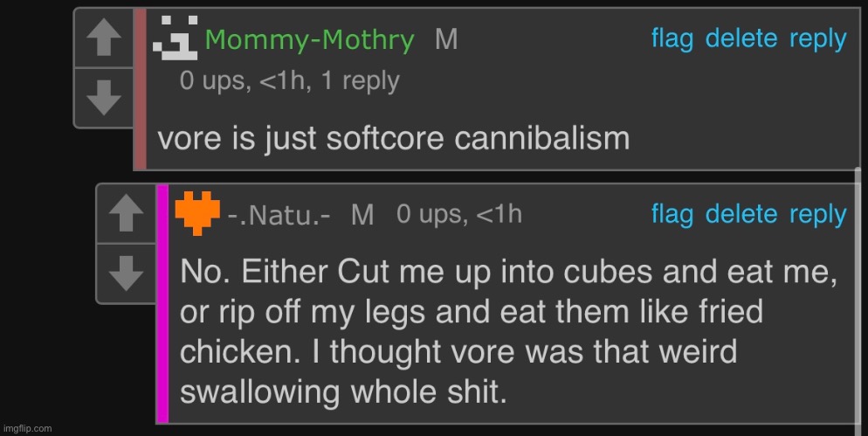The height and width of the screenshot is (436, 868).
Task: Click the M moderator badge beside -.Natu.-
Action: (362, 214)
